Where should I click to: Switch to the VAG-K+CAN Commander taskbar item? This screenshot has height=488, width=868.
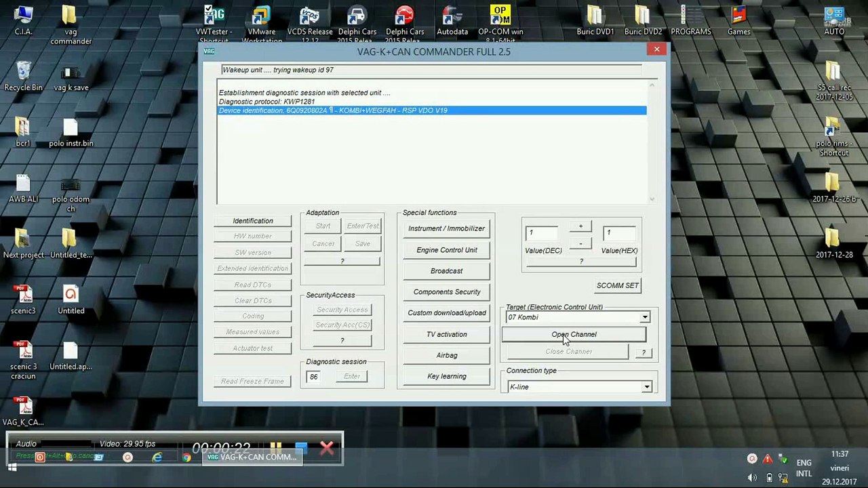252,457
